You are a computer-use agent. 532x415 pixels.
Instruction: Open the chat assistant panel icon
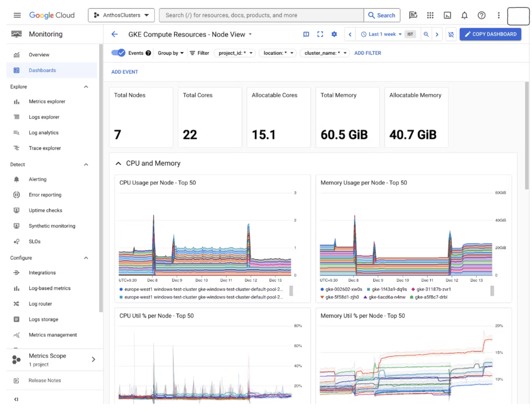413,15
